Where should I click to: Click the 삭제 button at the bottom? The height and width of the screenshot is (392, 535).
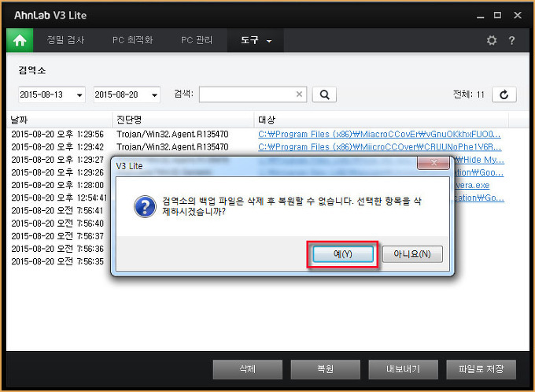(x=247, y=369)
